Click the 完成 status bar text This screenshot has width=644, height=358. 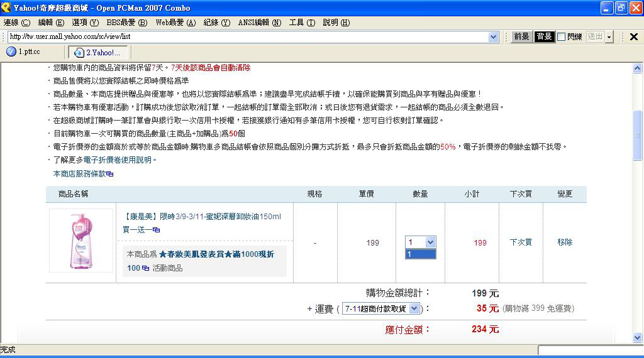click(8, 350)
